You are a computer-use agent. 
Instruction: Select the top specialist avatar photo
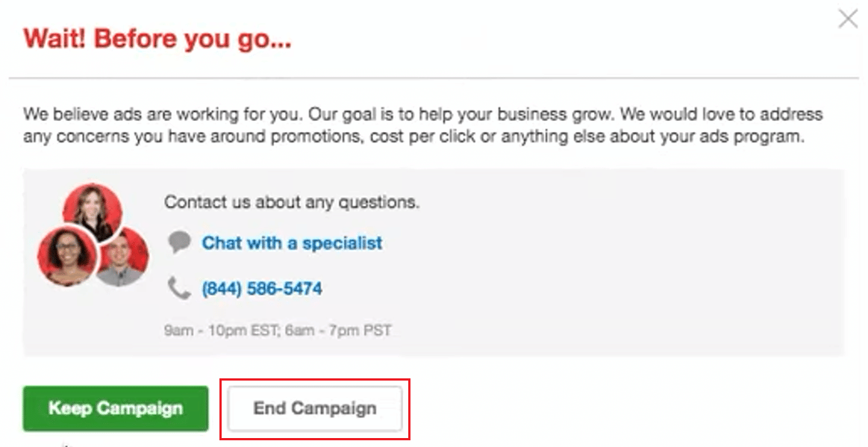click(92, 207)
